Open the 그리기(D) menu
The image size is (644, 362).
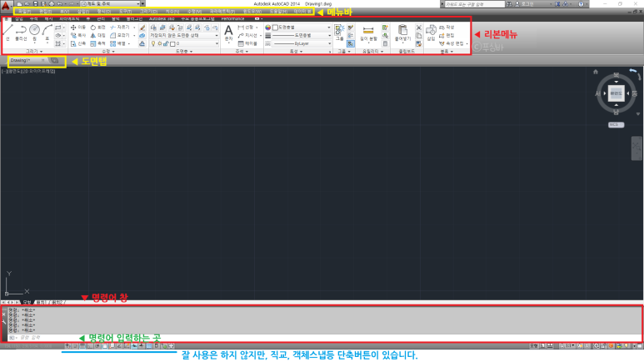pos(148,12)
